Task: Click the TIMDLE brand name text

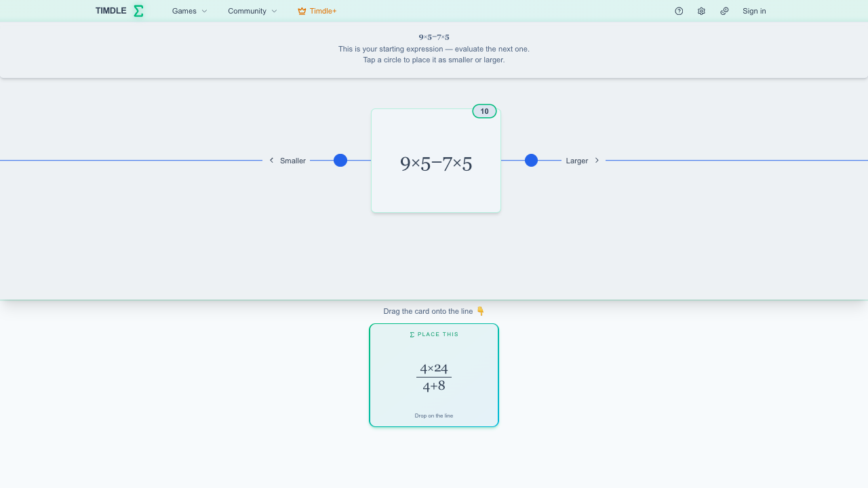Action: point(111,11)
